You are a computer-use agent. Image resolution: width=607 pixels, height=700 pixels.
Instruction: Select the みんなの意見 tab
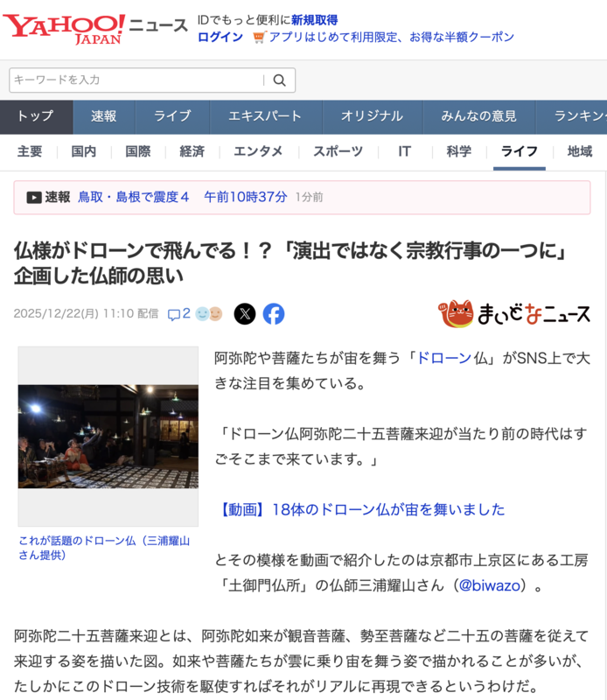pos(478,116)
